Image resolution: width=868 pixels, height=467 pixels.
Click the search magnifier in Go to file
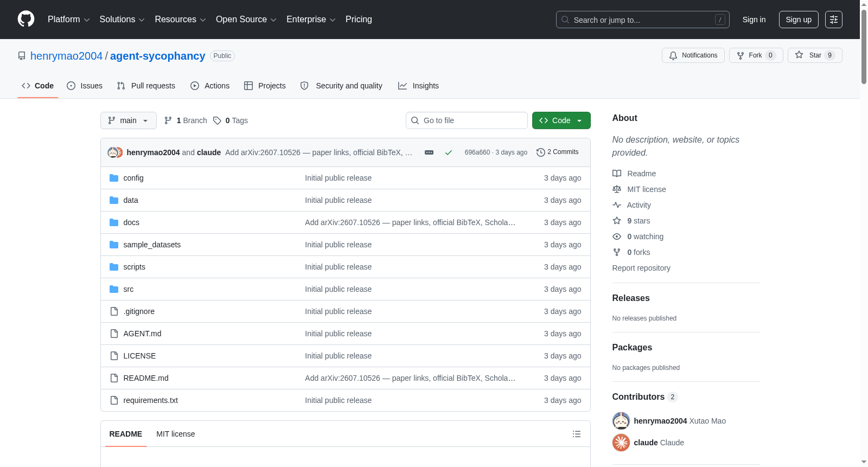pyautogui.click(x=415, y=120)
